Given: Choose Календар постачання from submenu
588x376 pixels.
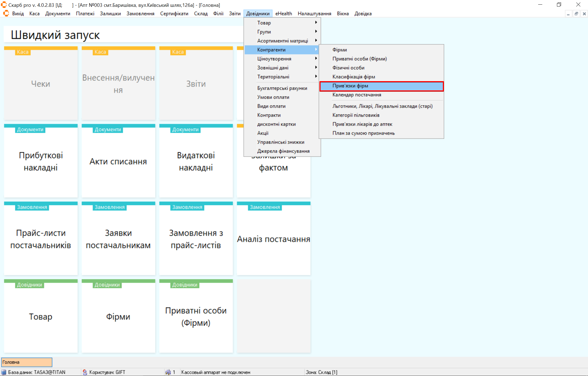Looking at the screenshot, I should (x=357, y=95).
